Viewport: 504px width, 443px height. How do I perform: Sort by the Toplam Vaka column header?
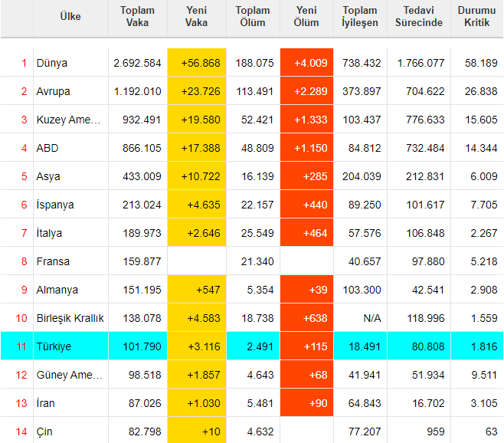click(138, 16)
